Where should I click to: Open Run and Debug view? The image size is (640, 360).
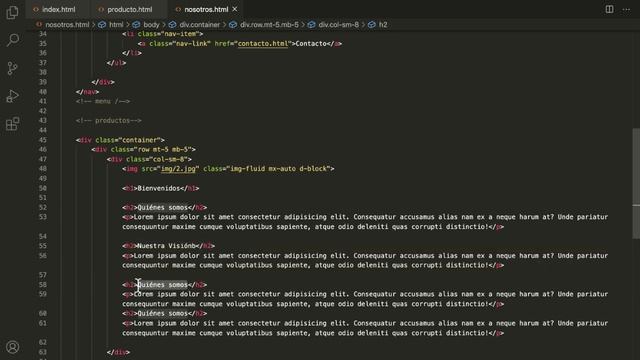(x=12, y=96)
